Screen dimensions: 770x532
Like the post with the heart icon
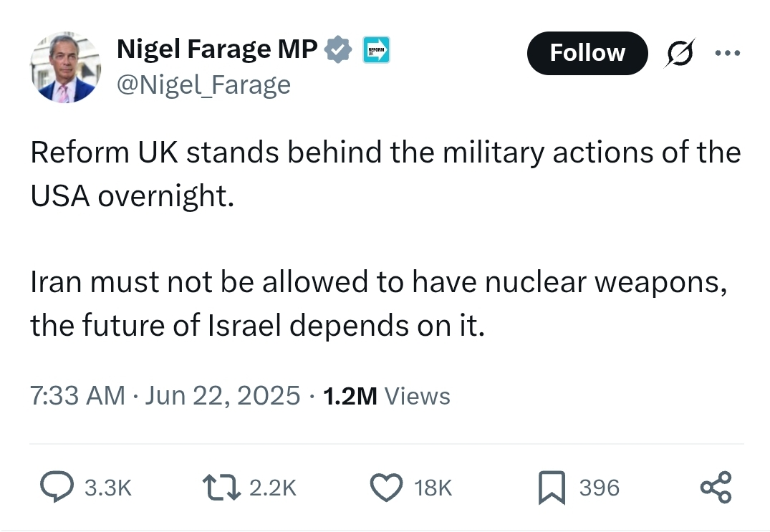(386, 487)
